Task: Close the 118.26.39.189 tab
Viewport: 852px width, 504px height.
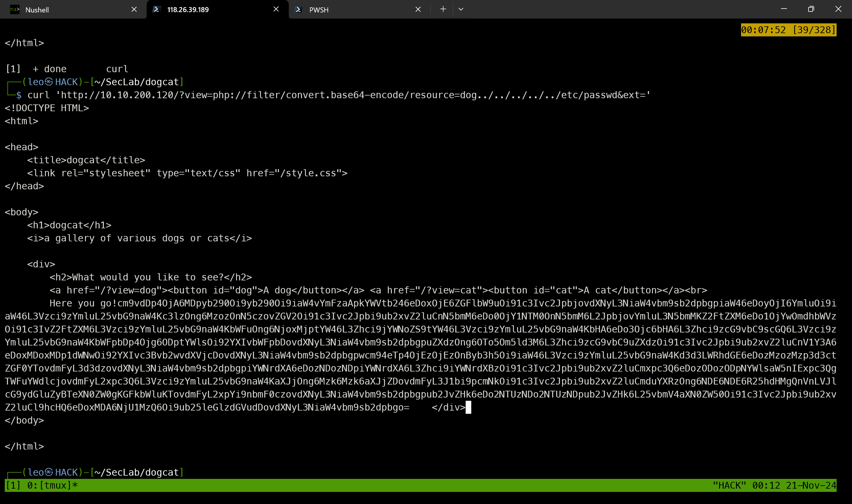Action: pyautogui.click(x=276, y=9)
